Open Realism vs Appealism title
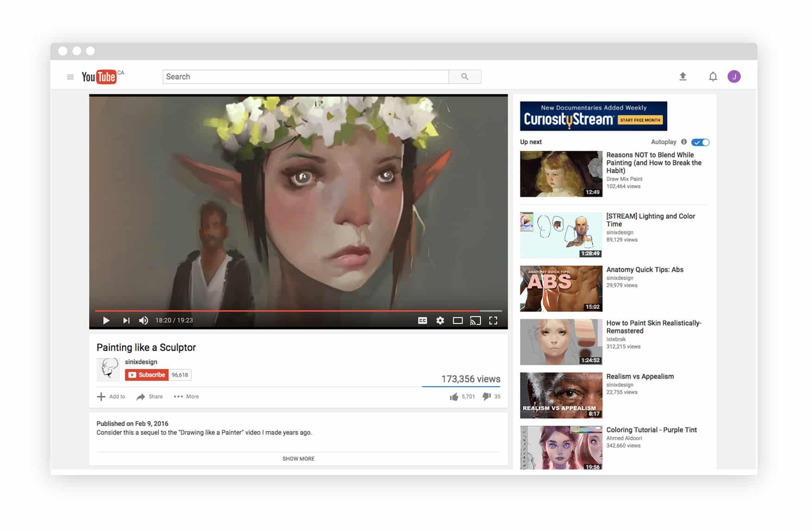Screen dimensions: 812x531 coord(640,377)
